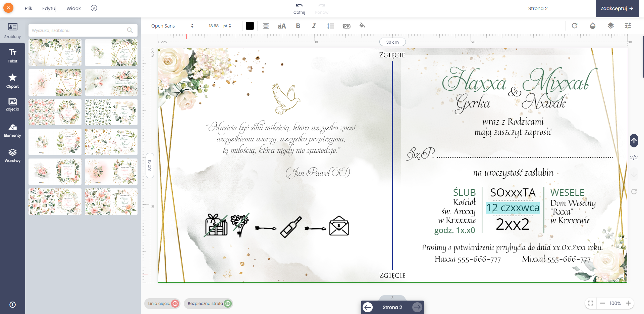Click the fullscreen fit icon
The image size is (644, 314).
(591, 303)
